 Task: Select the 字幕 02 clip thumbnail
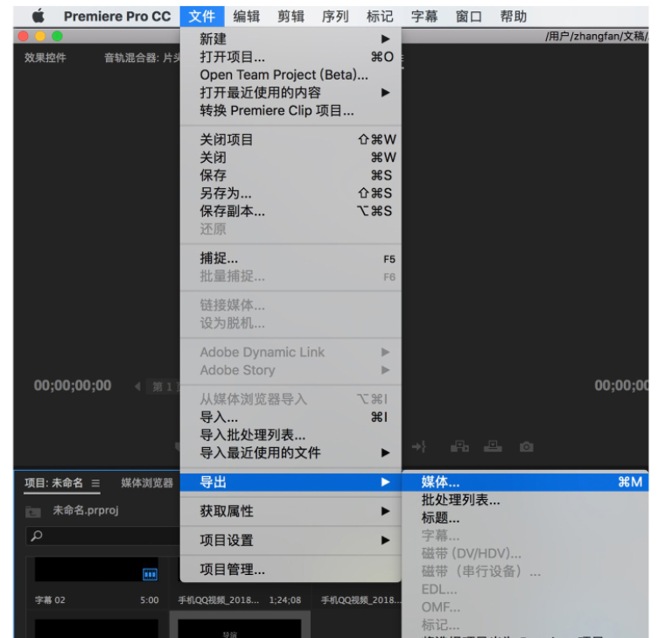96,570
